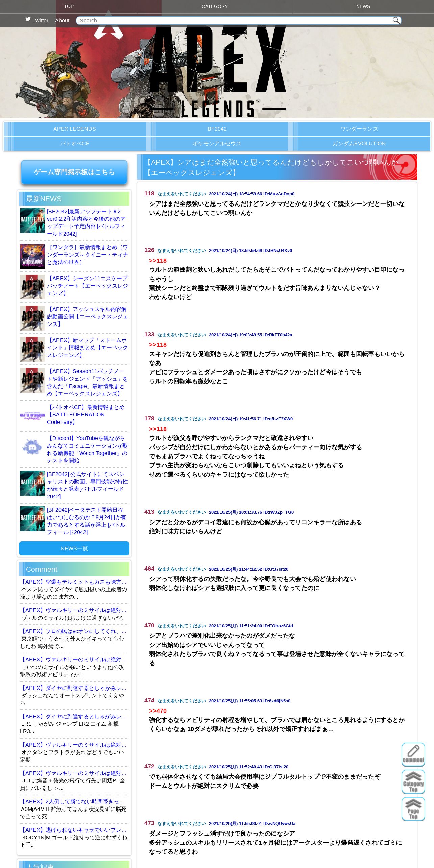Open comment link 逃げられないキャラでいいプレ

(x=74, y=830)
